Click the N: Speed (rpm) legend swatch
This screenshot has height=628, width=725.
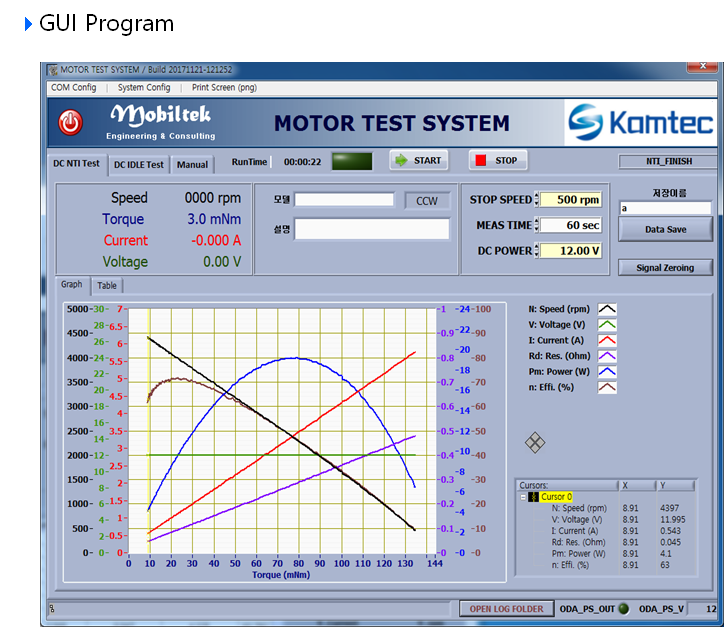point(607,309)
